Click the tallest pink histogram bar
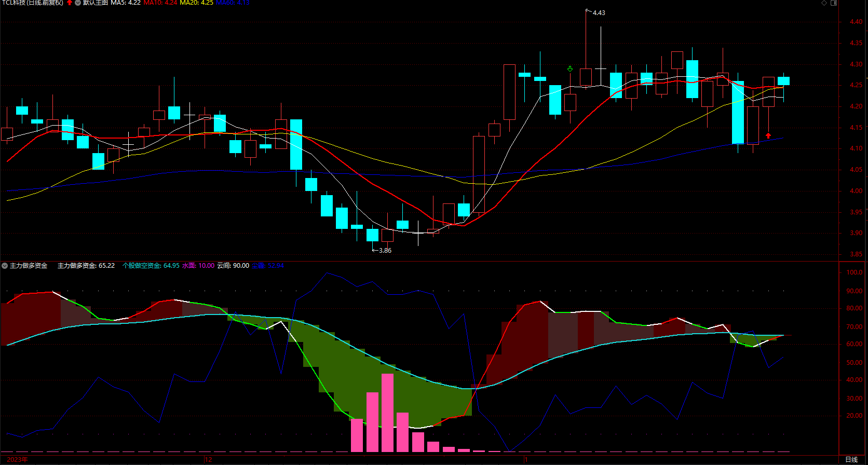 click(387, 413)
